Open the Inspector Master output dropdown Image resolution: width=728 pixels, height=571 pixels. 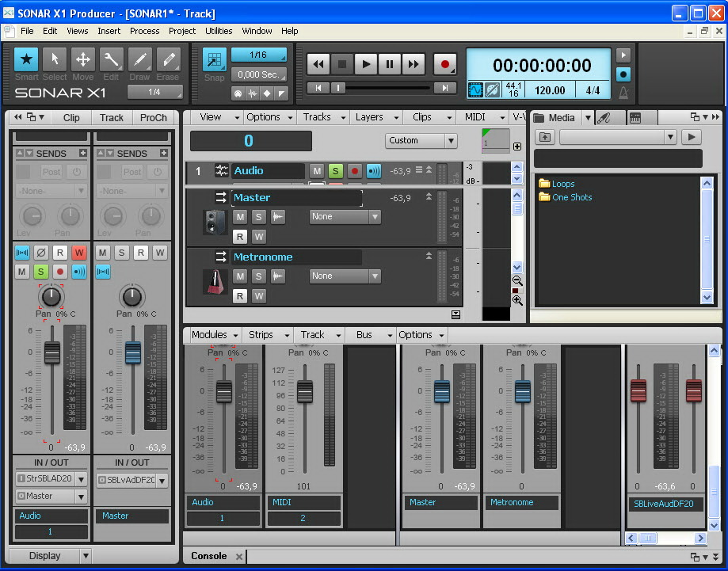pyautogui.click(x=51, y=497)
